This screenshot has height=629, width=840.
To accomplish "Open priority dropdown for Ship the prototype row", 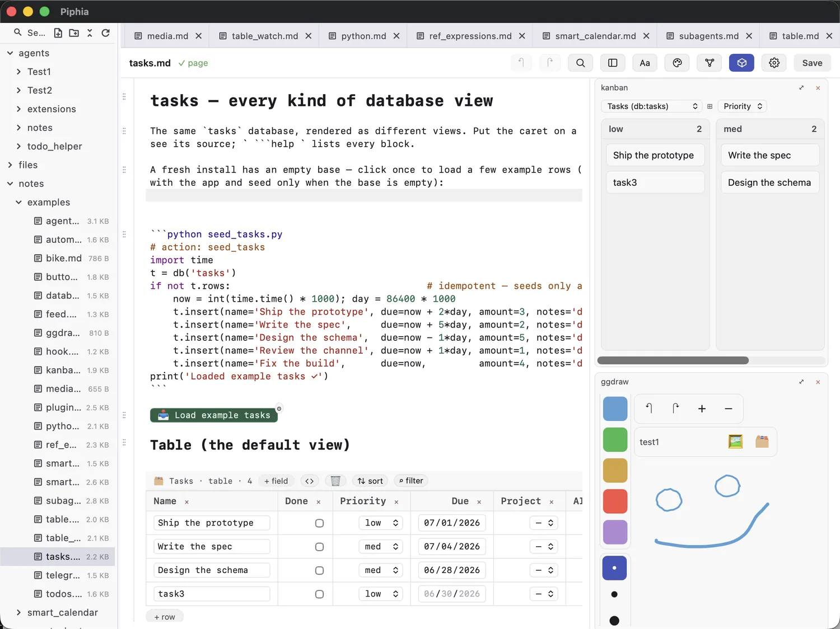I will pos(381,523).
